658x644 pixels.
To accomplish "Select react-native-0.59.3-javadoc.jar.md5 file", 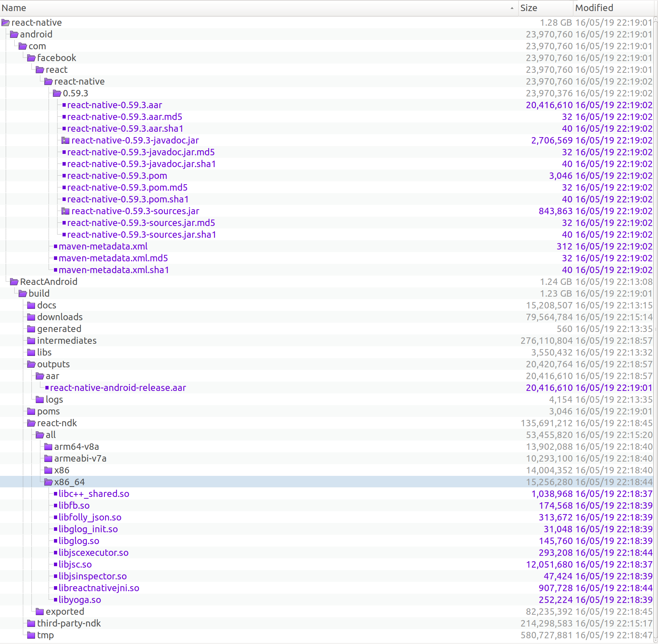I will (141, 152).
